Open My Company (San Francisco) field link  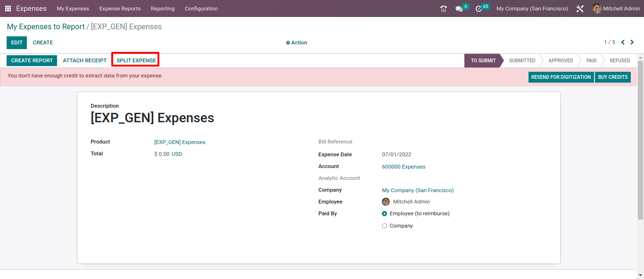coord(418,190)
